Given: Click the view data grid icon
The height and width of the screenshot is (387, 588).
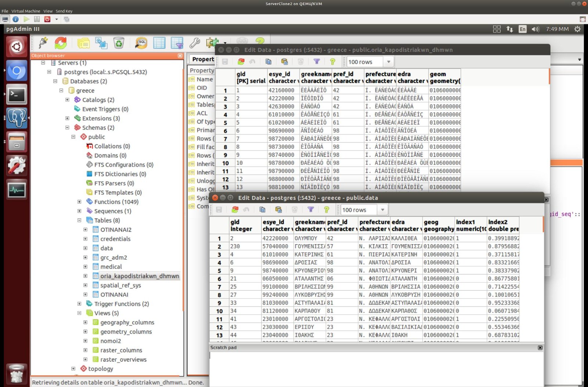Looking at the screenshot, I should [159, 43].
